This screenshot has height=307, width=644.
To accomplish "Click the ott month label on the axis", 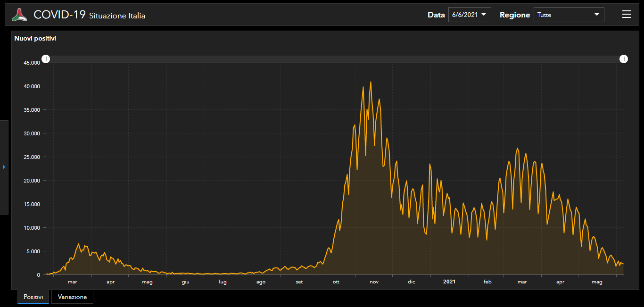I will click(x=336, y=282).
